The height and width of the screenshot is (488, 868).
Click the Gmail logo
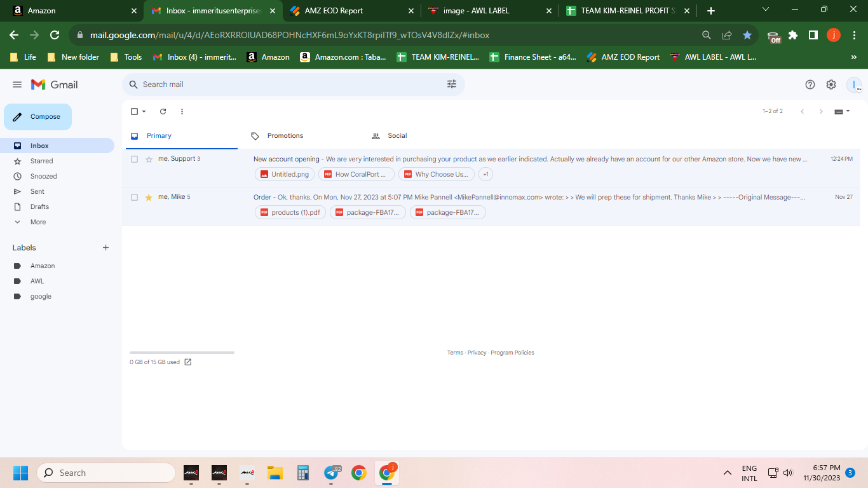(x=55, y=85)
